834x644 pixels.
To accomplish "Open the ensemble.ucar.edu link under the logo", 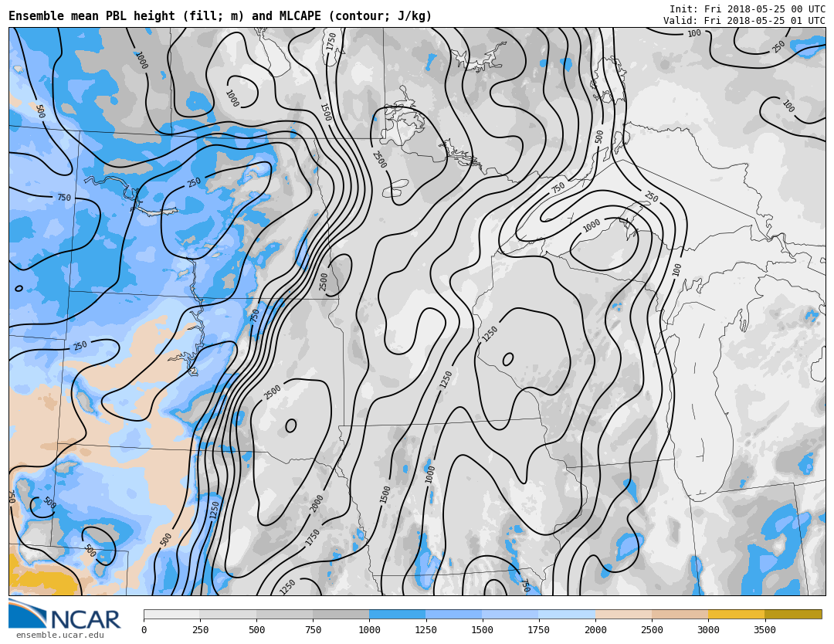I will point(60,635).
